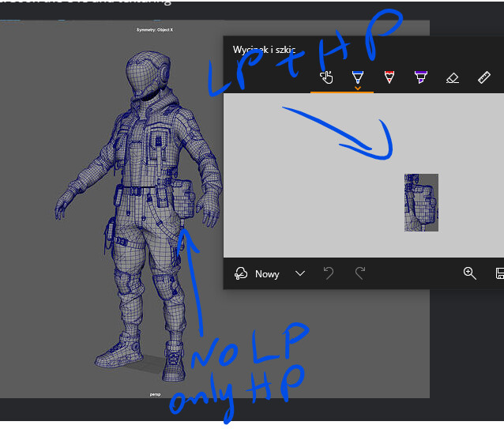Select the blue ballpoint pen tool
The height and width of the screenshot is (429, 504).
[x=357, y=76]
